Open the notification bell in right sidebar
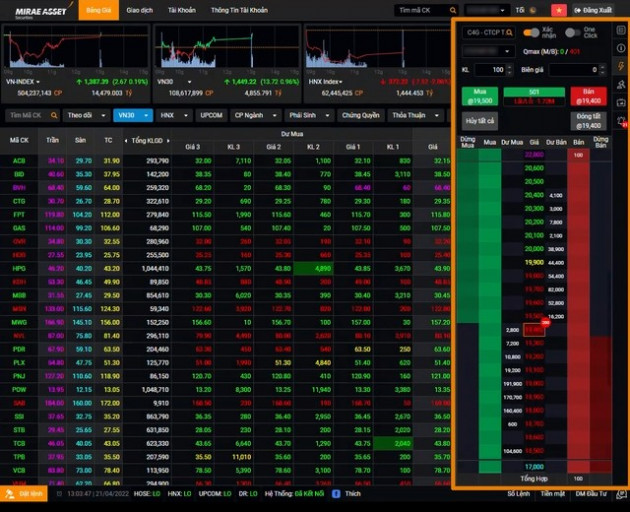The image size is (630, 512). [x=622, y=120]
